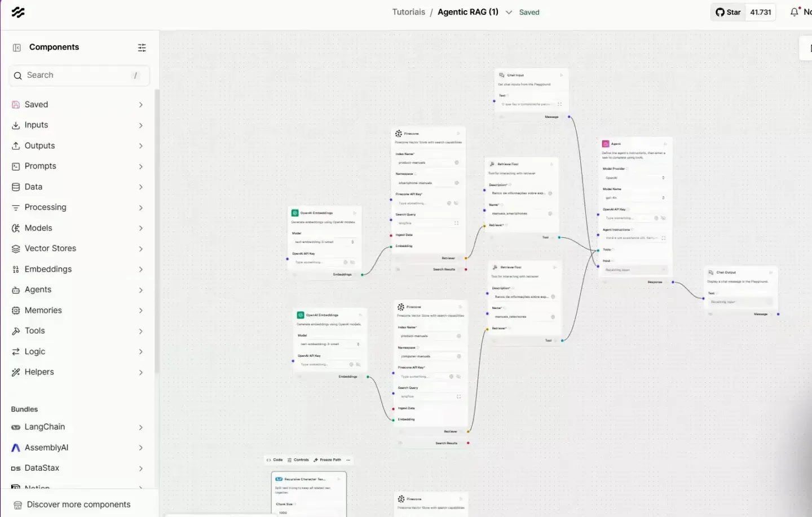Expand the Inputs category chevron
The height and width of the screenshot is (517, 812).
pyautogui.click(x=141, y=125)
